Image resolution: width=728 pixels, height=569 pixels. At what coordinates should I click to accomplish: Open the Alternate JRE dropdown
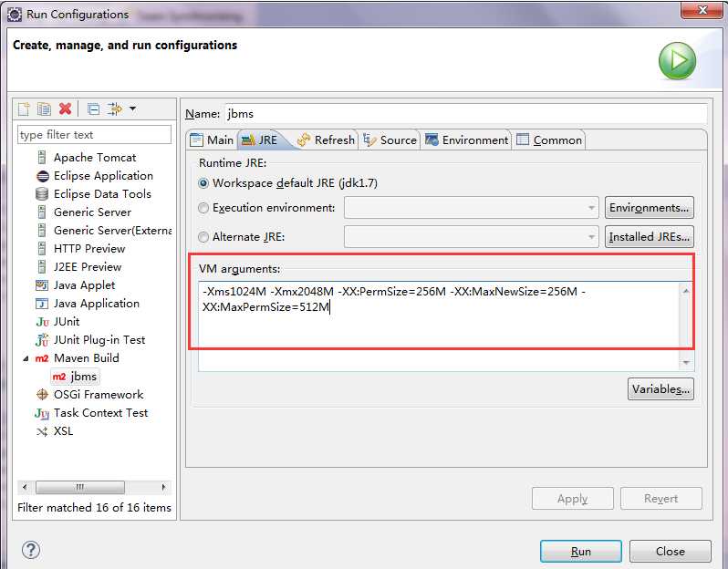pos(591,237)
